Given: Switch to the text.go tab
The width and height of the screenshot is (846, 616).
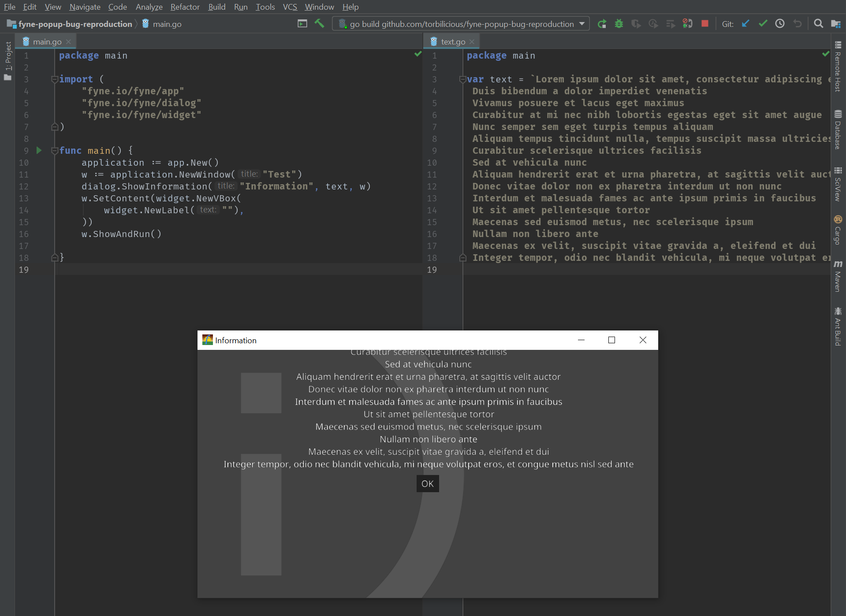Looking at the screenshot, I should pos(453,41).
